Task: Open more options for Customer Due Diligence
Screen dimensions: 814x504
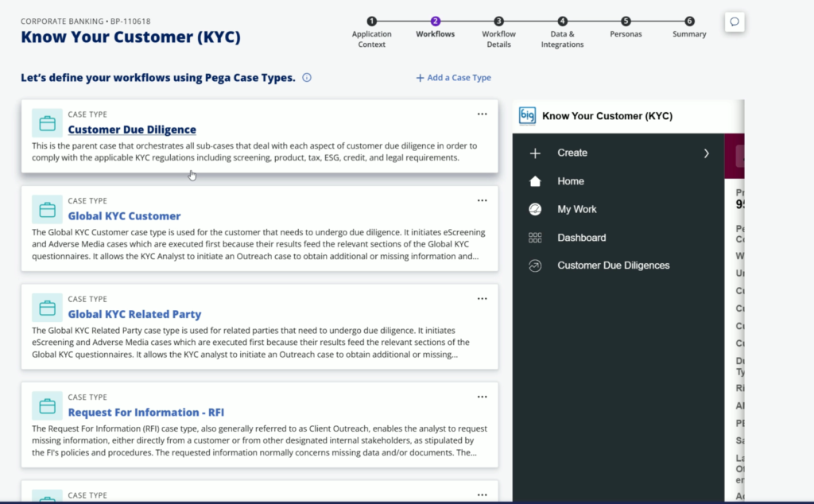Action: pos(483,114)
